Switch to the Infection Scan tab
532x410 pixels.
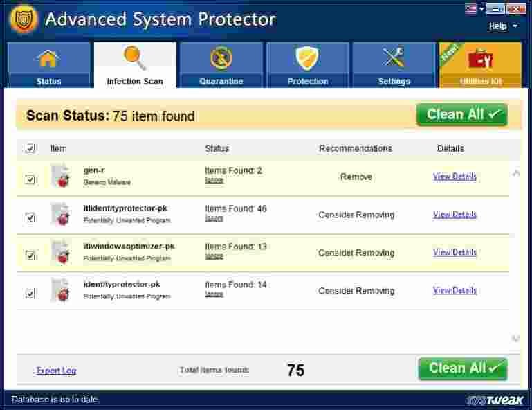pos(135,65)
